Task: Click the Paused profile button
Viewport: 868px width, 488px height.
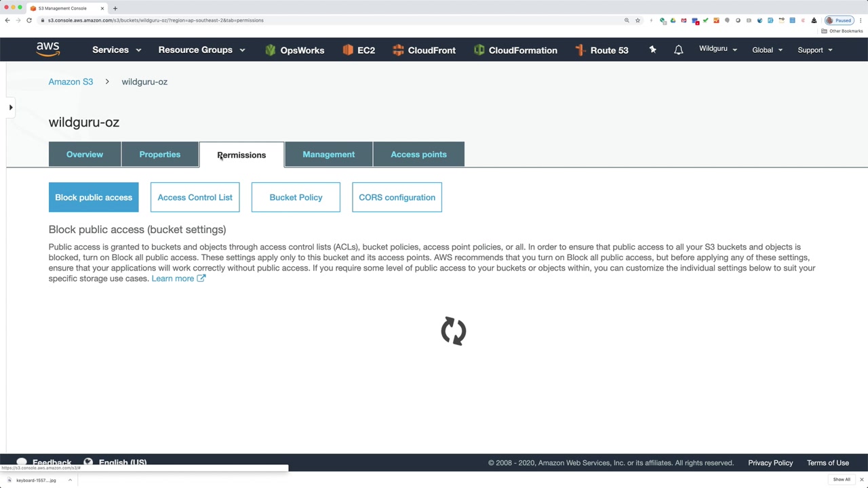Action: pos(839,20)
